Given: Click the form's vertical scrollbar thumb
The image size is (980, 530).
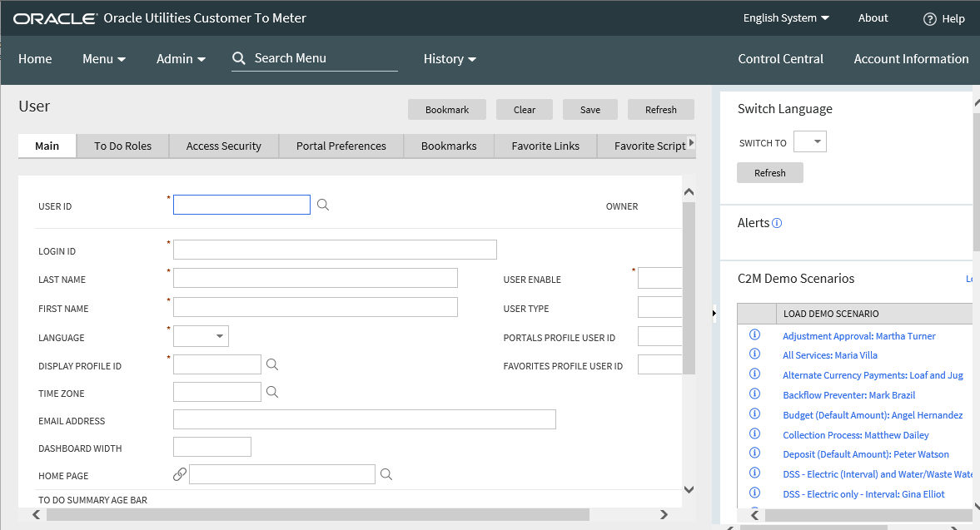Looking at the screenshot, I should click(x=689, y=288).
